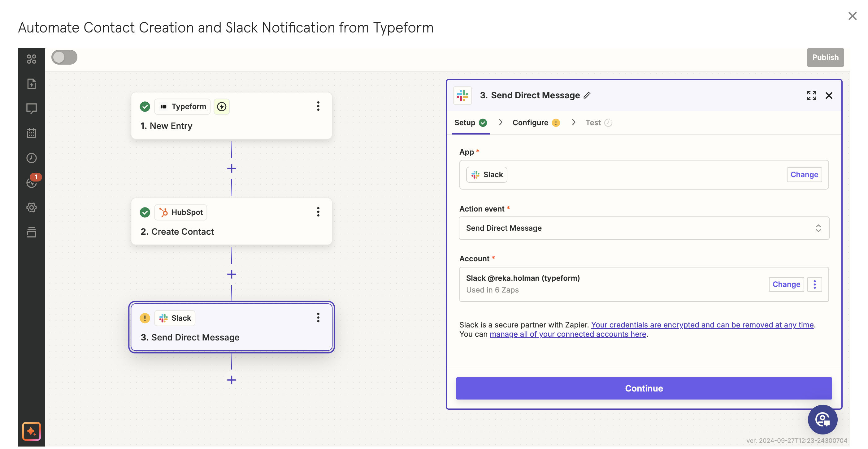
Task: Click the Configure tab warning indicator
Action: (556, 123)
